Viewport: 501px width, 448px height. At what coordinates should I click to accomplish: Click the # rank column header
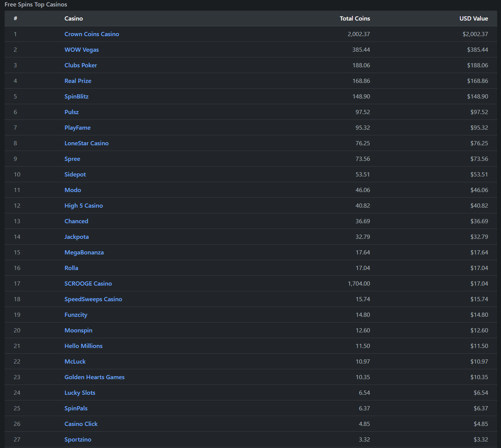pos(15,18)
